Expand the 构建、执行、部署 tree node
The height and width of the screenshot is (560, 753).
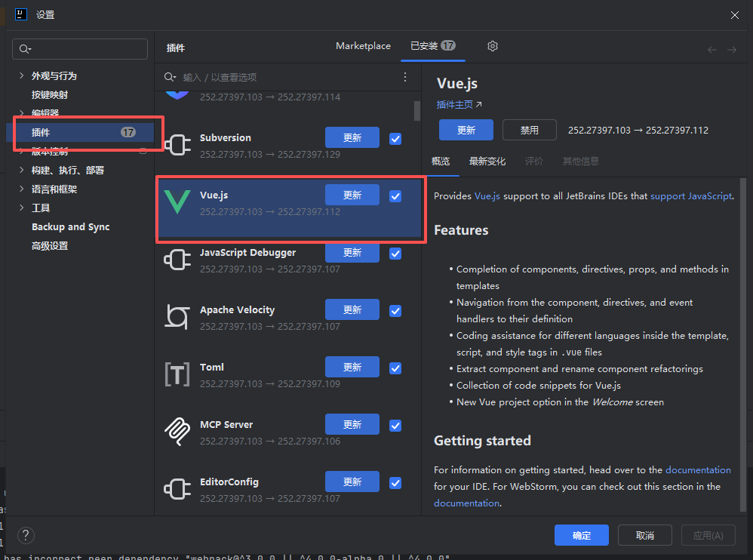pyautogui.click(x=21, y=170)
